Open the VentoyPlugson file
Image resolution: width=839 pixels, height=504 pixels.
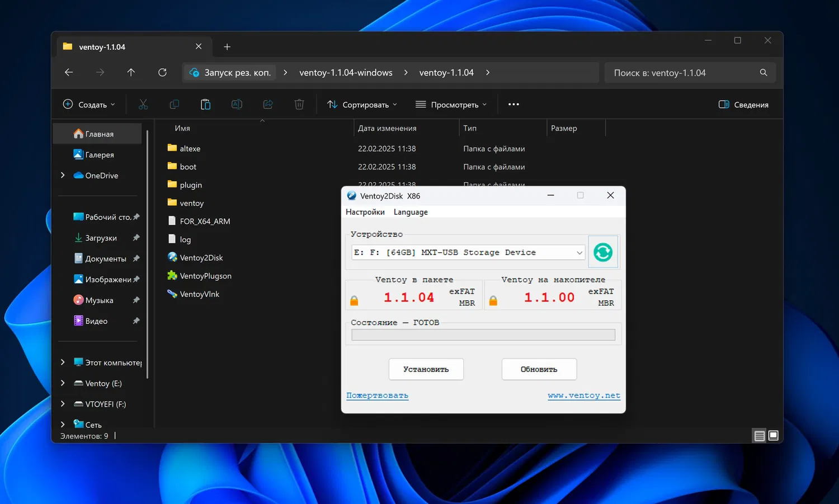[205, 276]
